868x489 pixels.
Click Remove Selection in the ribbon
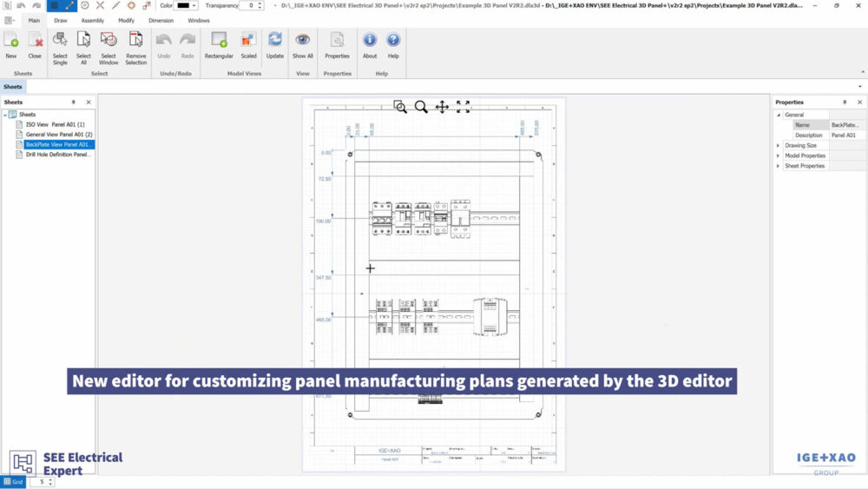(135, 48)
